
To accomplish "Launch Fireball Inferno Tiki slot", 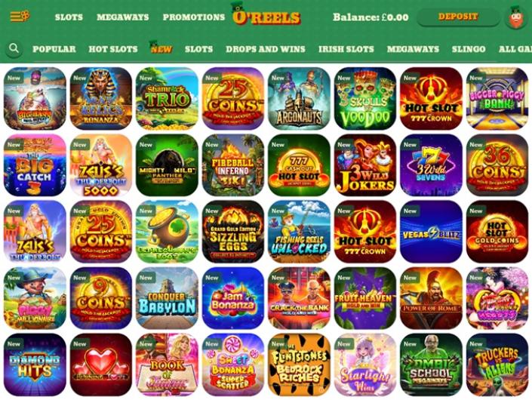I will pos(233,165).
